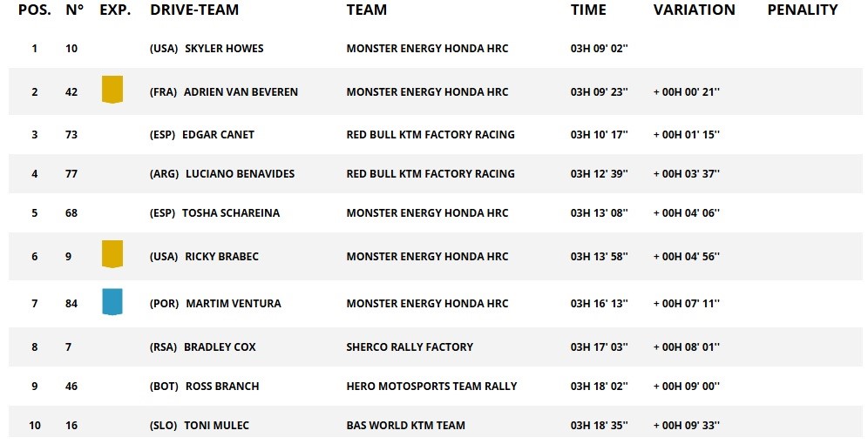Click the TIME column header
868x444 pixels.
(x=588, y=10)
